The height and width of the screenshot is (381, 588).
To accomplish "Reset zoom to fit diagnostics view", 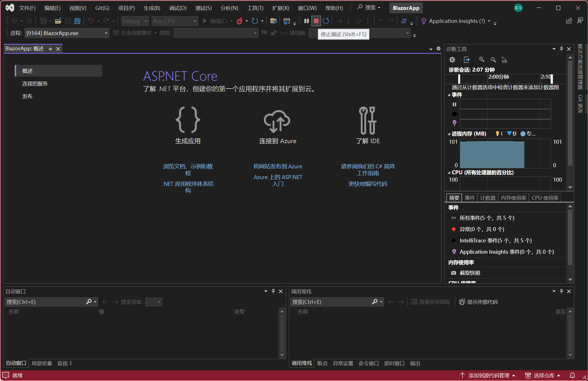I will (x=504, y=60).
